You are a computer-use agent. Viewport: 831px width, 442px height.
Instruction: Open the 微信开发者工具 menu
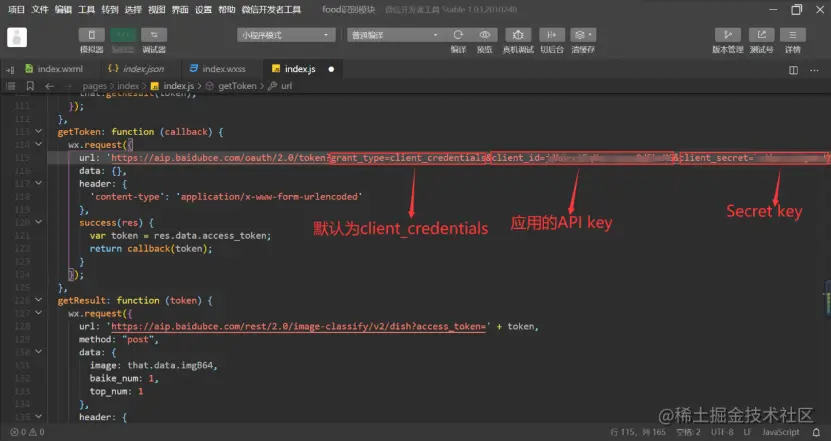(x=271, y=10)
